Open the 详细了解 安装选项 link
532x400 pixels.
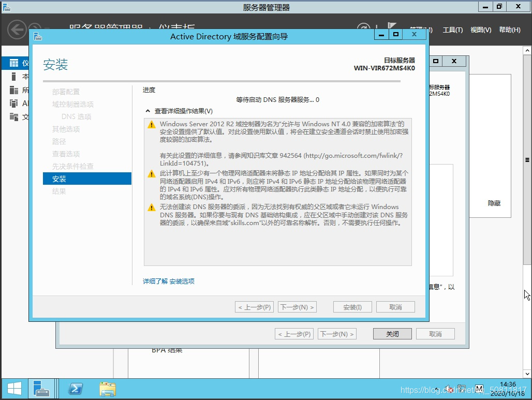(x=169, y=282)
